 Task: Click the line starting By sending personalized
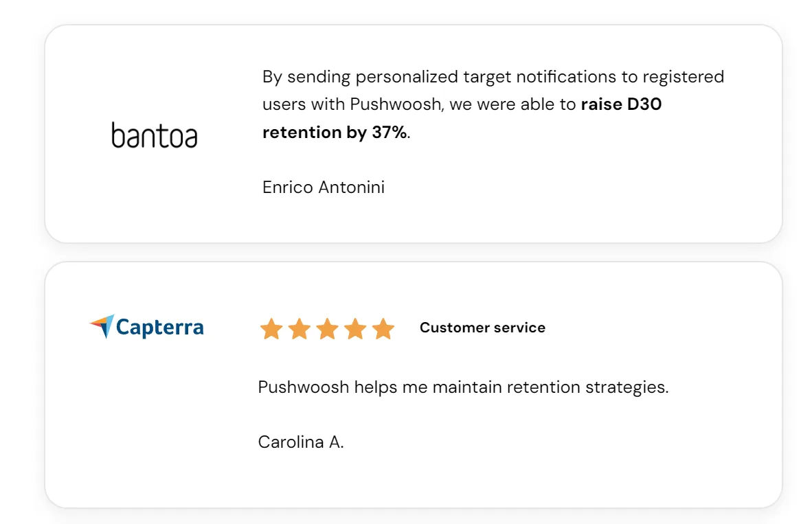tap(493, 76)
